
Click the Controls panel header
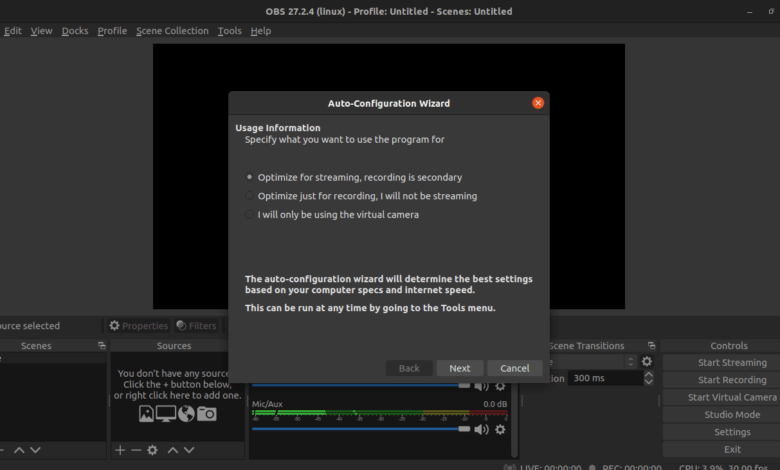pos(729,345)
